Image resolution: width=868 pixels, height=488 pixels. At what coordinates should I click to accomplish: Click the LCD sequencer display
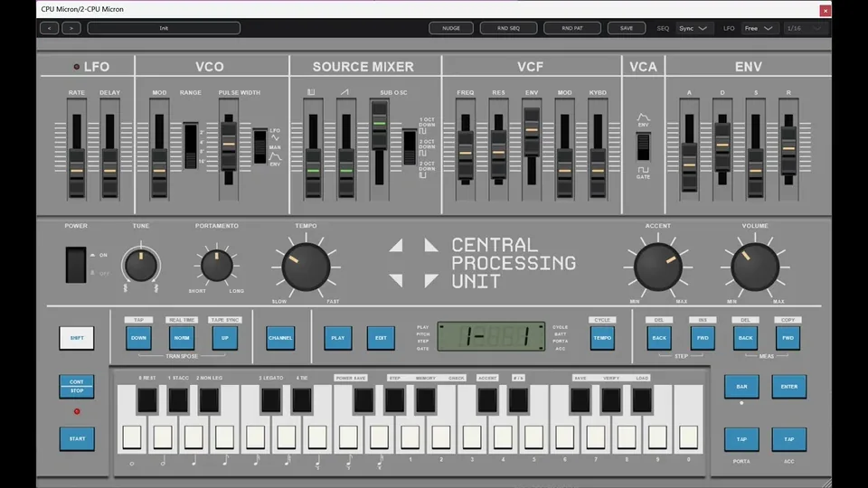coord(491,336)
